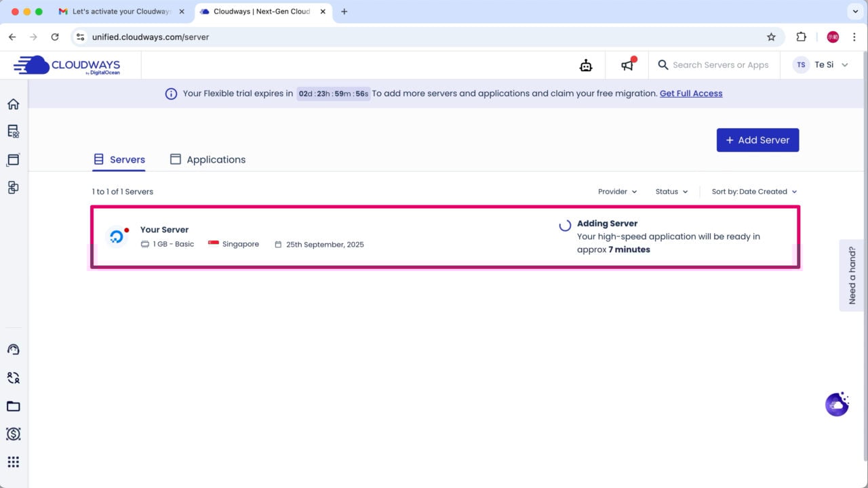Click the Add Server button

tap(757, 140)
